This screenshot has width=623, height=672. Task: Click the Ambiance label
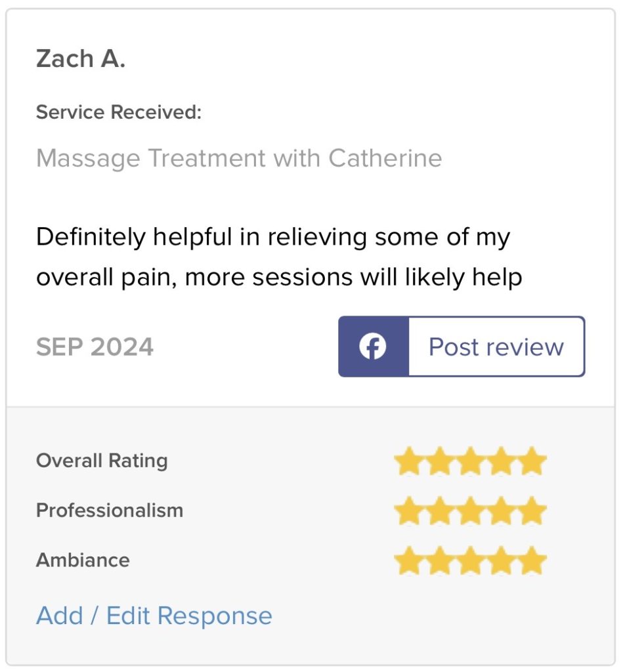pos(83,560)
